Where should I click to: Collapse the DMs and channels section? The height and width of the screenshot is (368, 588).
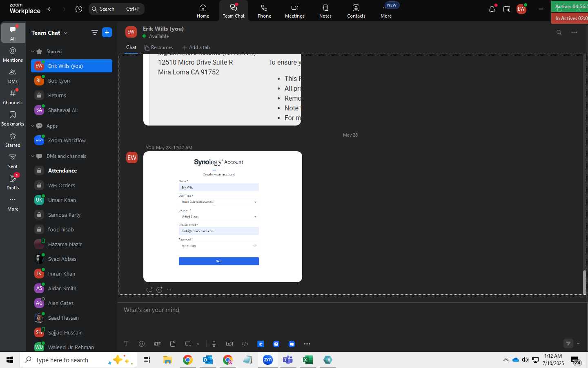(33, 156)
